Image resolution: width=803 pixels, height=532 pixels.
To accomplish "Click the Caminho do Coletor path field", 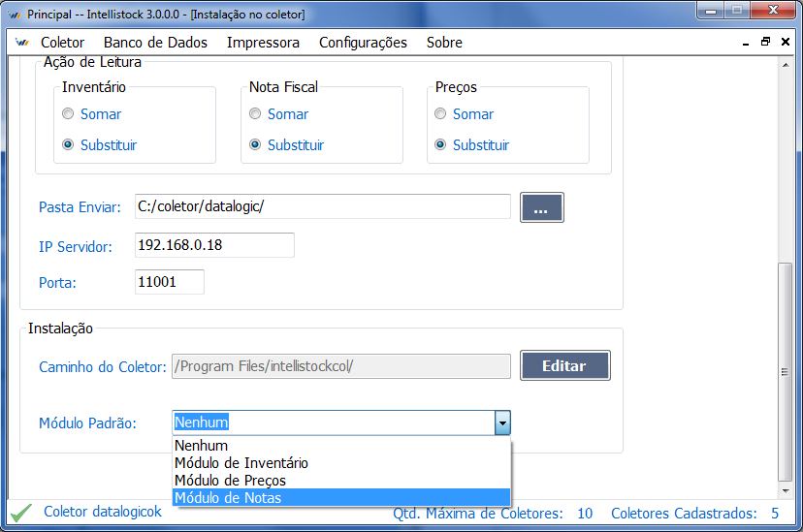I will point(341,366).
